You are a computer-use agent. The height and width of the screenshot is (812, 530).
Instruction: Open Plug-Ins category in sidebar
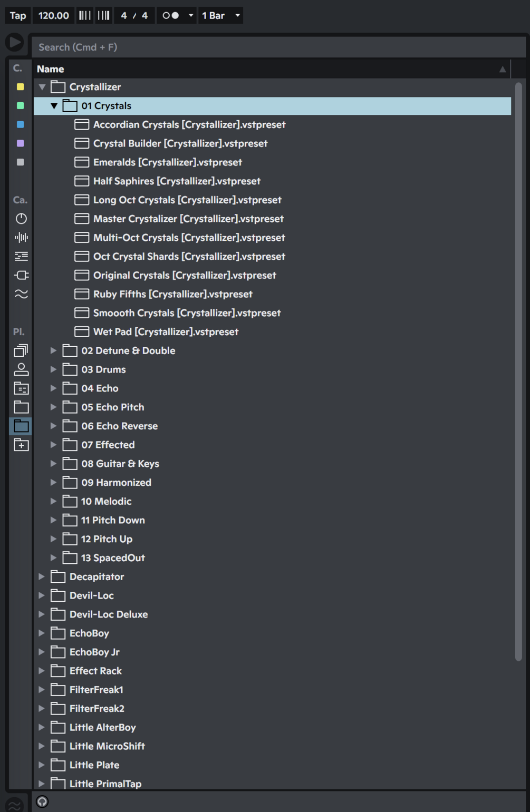pyautogui.click(x=21, y=275)
